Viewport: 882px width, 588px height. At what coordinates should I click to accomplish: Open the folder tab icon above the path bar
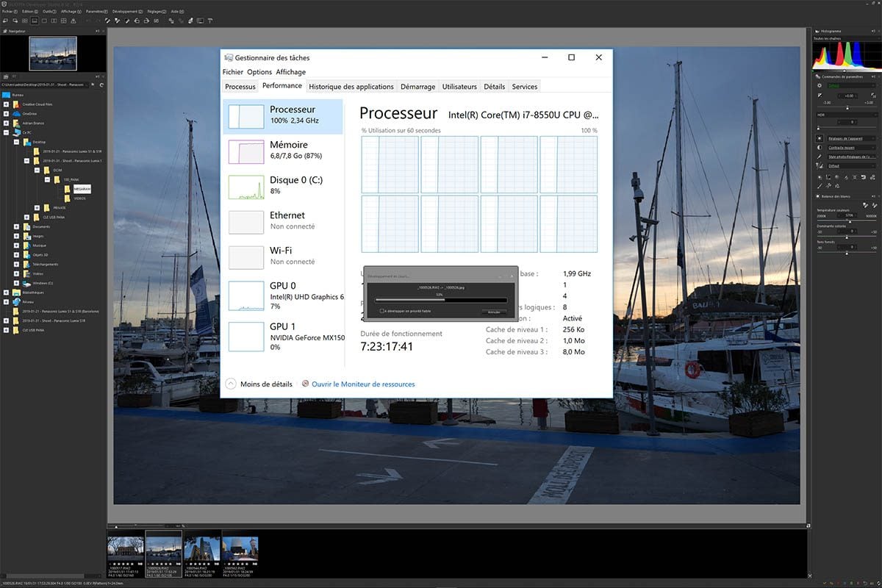[6, 77]
